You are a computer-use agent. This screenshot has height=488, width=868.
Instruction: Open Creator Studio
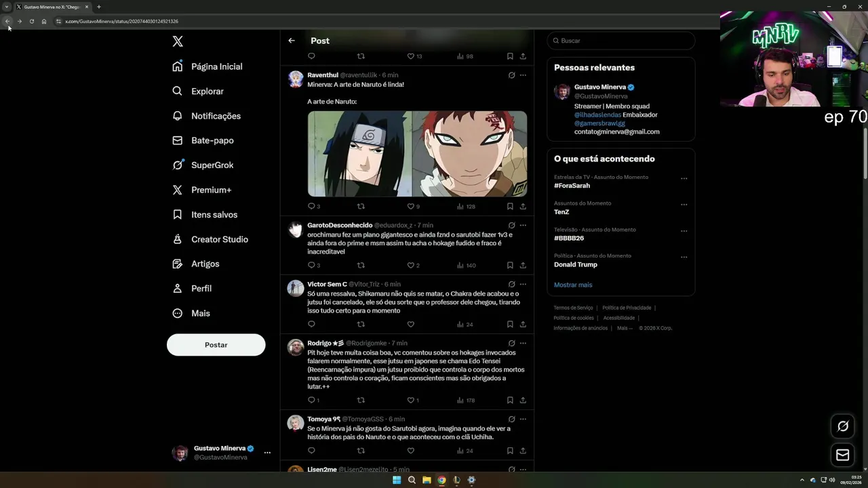[x=210, y=239]
